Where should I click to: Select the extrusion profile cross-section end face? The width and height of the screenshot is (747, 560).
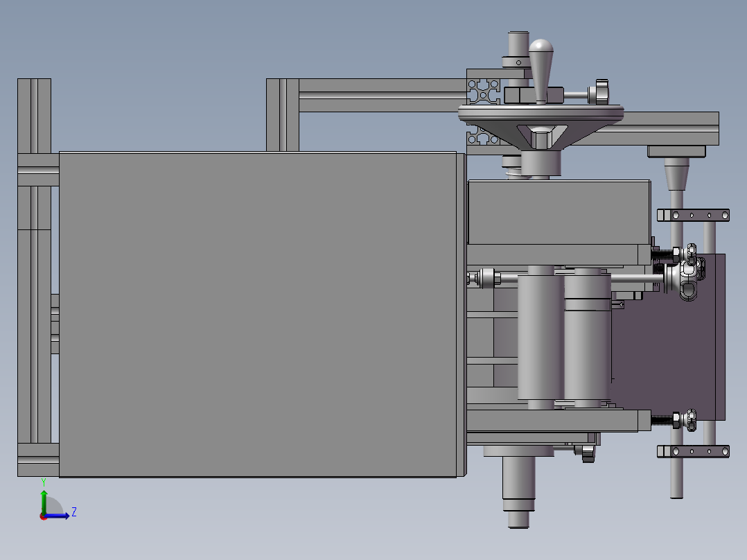pos(484,91)
